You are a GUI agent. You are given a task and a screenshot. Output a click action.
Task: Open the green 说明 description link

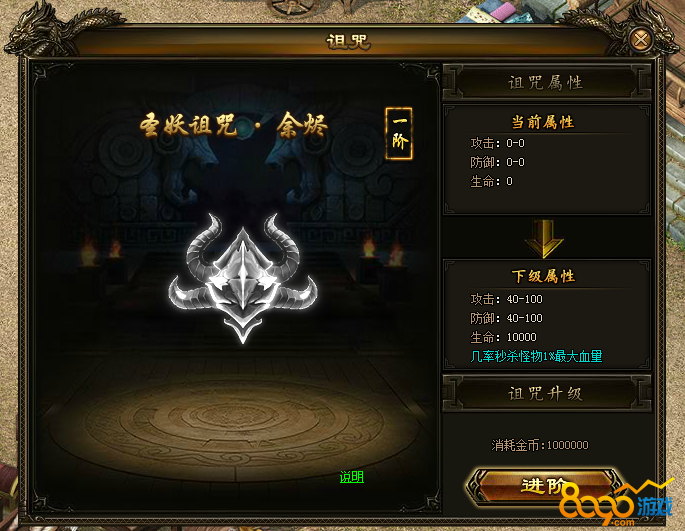pos(352,477)
